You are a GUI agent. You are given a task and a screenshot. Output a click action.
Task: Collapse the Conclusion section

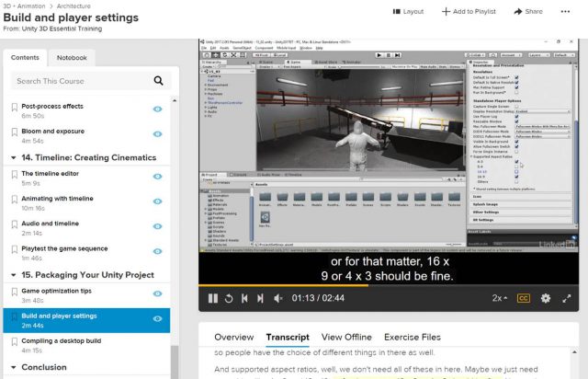point(14,367)
